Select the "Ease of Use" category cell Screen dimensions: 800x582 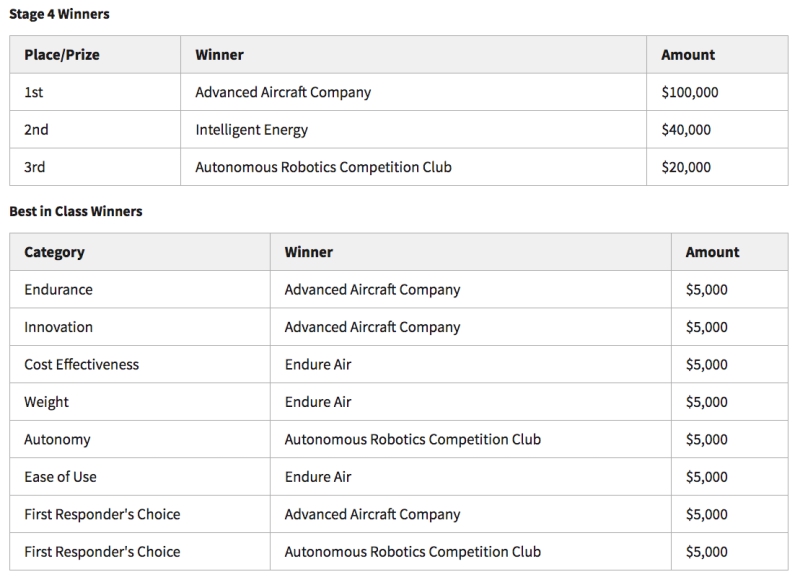pos(60,477)
